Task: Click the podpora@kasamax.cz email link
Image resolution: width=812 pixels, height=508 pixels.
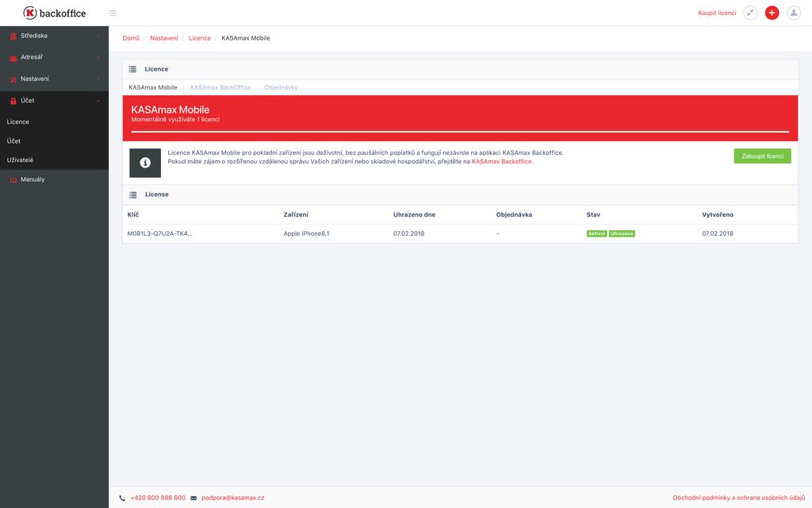Action: 233,498
